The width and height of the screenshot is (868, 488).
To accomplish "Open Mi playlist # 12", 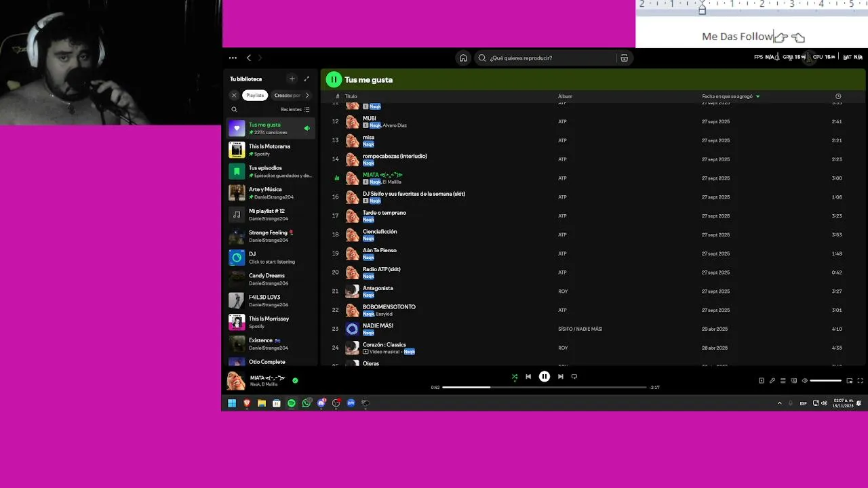I will pos(271,215).
